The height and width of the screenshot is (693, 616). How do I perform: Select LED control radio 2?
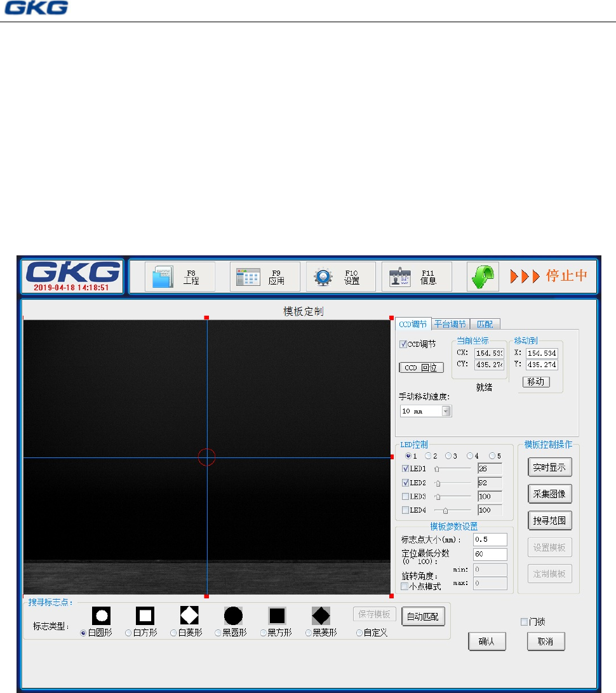[428, 455]
